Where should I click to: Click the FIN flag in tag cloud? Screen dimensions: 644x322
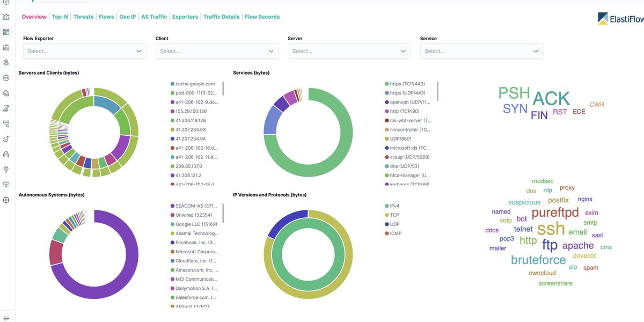pyautogui.click(x=539, y=115)
